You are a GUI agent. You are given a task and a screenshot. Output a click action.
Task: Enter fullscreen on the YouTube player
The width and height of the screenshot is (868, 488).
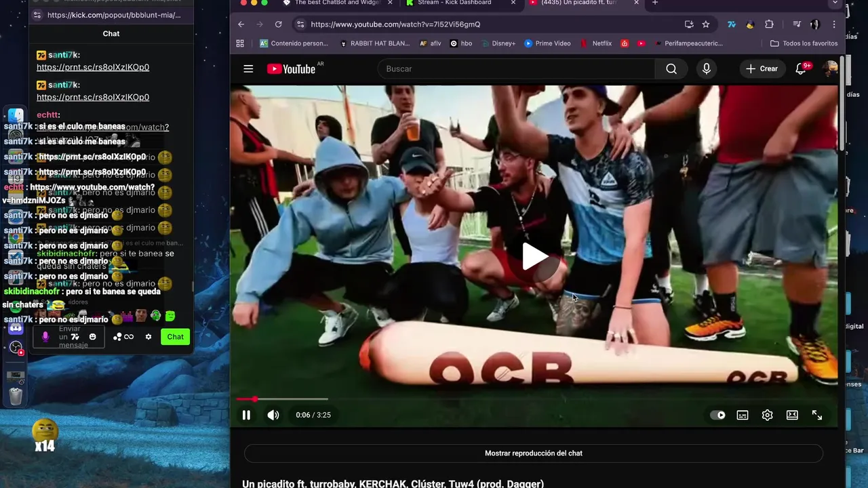[x=817, y=415]
